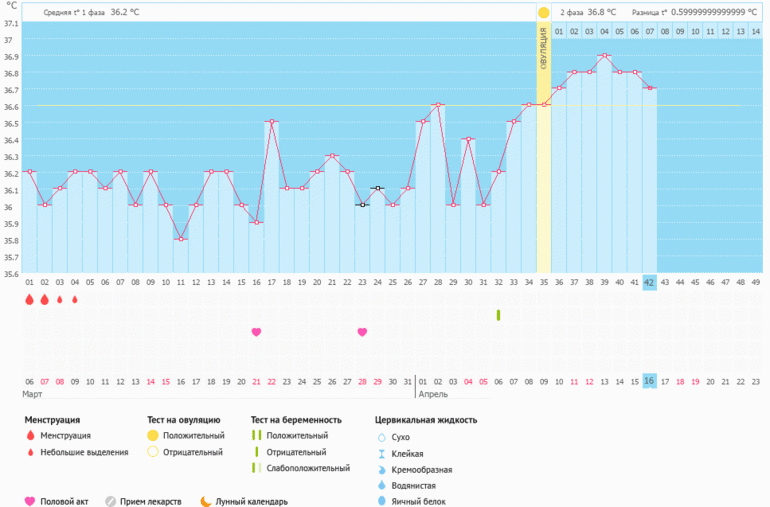The width and height of the screenshot is (770, 507).
Task: Click the 36.5 temperature peak on day 17
Action: click(x=271, y=122)
